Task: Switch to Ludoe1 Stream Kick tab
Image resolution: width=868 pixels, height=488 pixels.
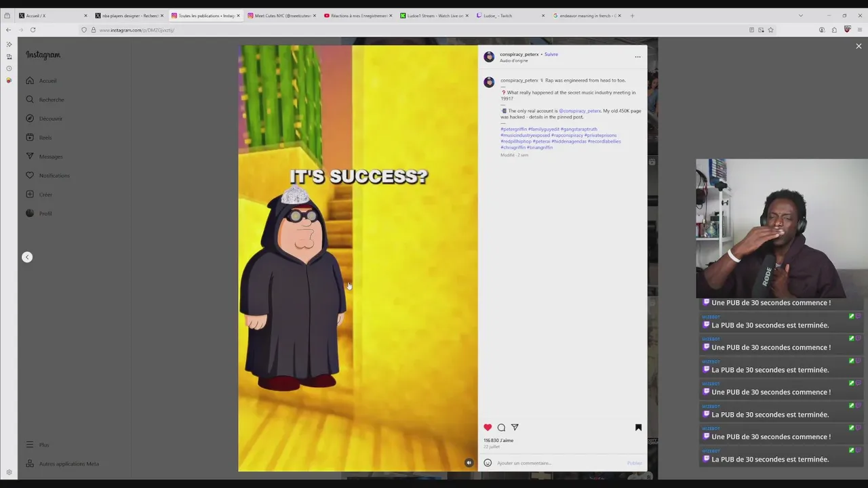Action: (434, 16)
